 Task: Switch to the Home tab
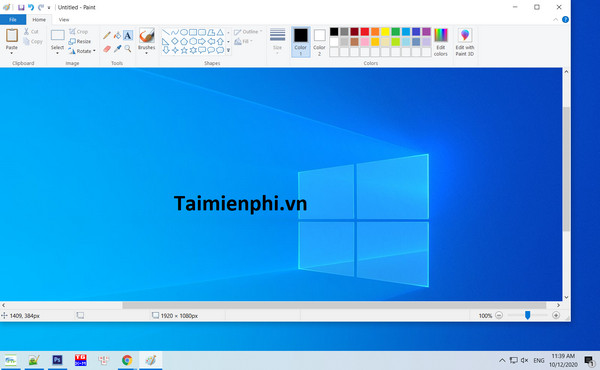(39, 20)
